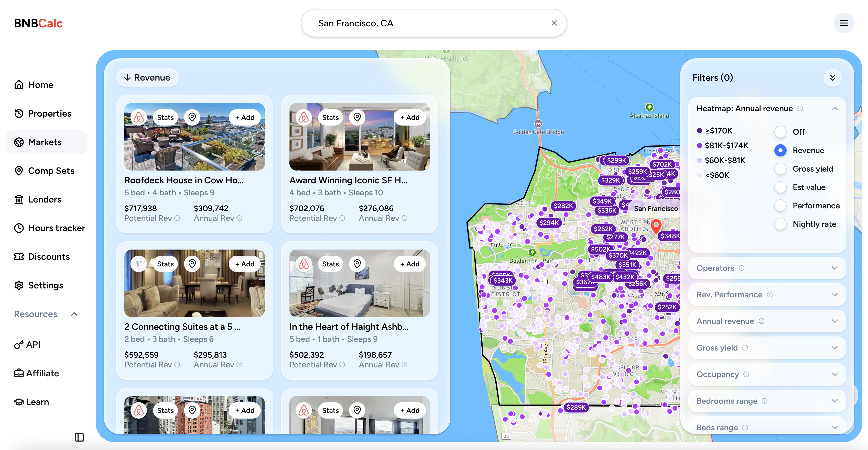Show Roofdeck House location pin on map
The image size is (868, 450).
(192, 117)
